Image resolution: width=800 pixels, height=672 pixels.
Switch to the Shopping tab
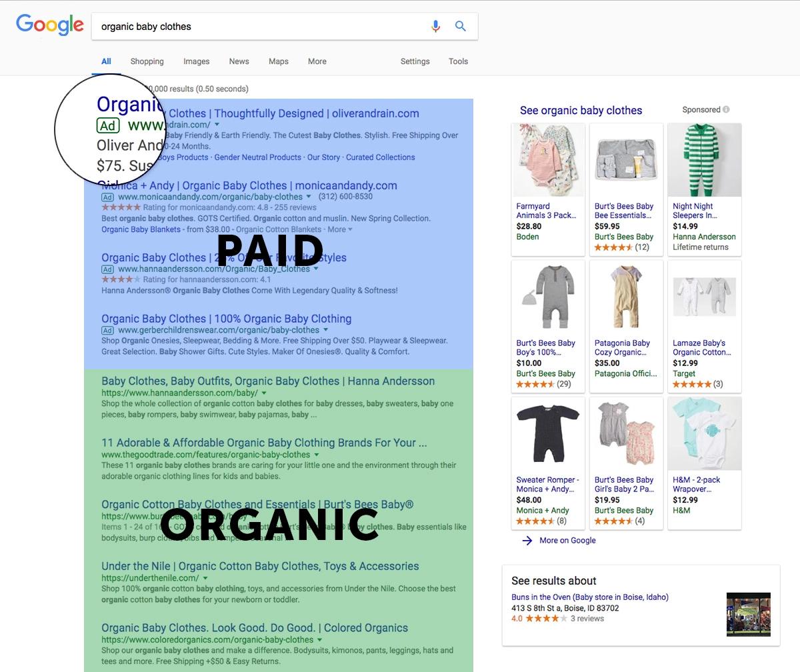point(147,61)
